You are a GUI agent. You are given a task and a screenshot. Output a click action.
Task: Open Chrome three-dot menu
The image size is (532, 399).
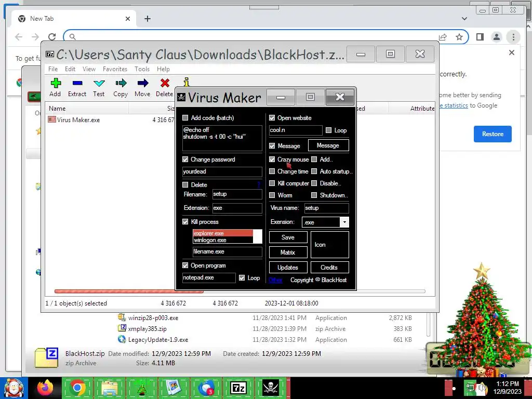coord(513,37)
